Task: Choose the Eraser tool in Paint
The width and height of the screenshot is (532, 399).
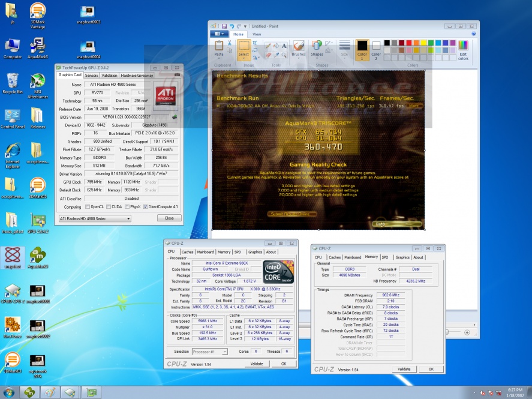Action: pos(268,55)
